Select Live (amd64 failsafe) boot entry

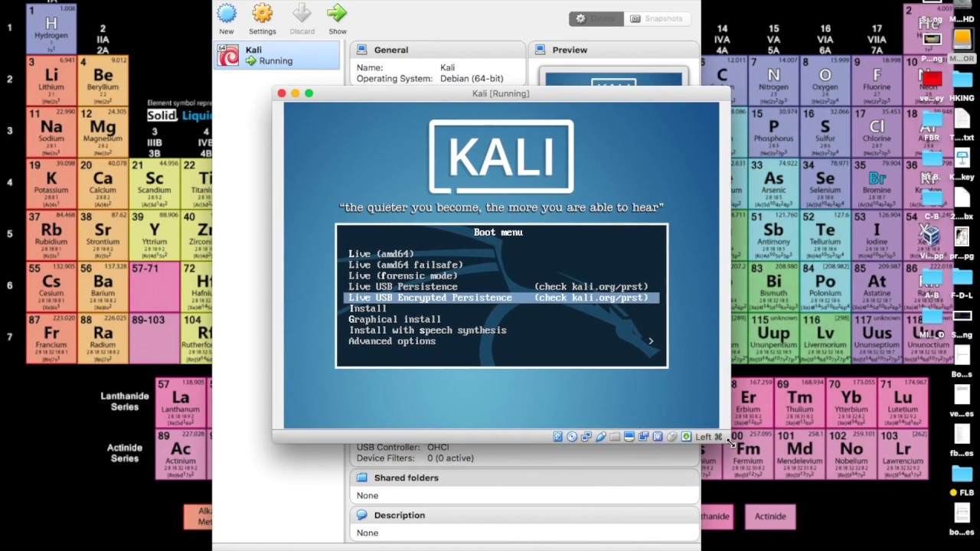(x=406, y=265)
